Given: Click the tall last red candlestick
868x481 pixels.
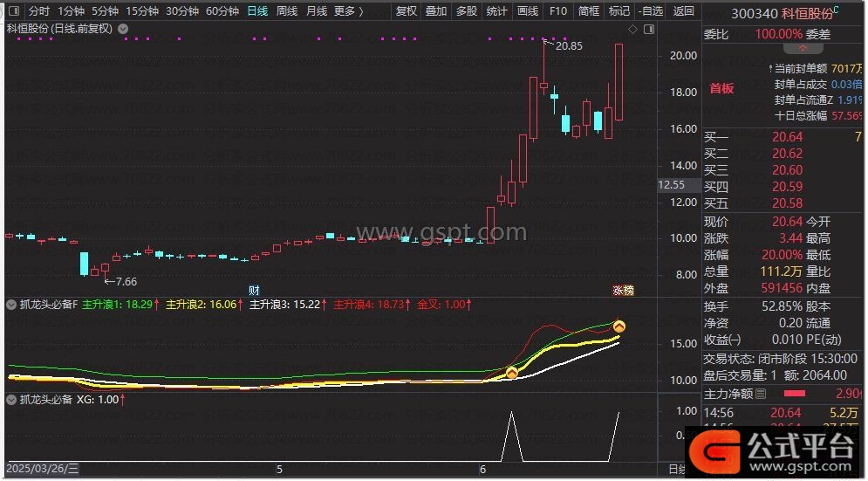Looking at the screenshot, I should point(619,82).
